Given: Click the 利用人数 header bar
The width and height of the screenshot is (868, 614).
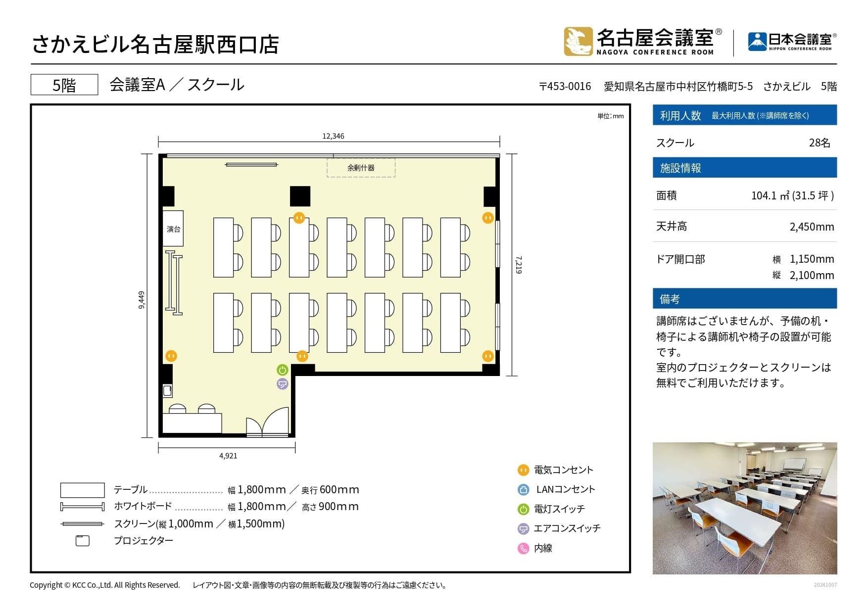Looking at the screenshot, I should click(744, 115).
